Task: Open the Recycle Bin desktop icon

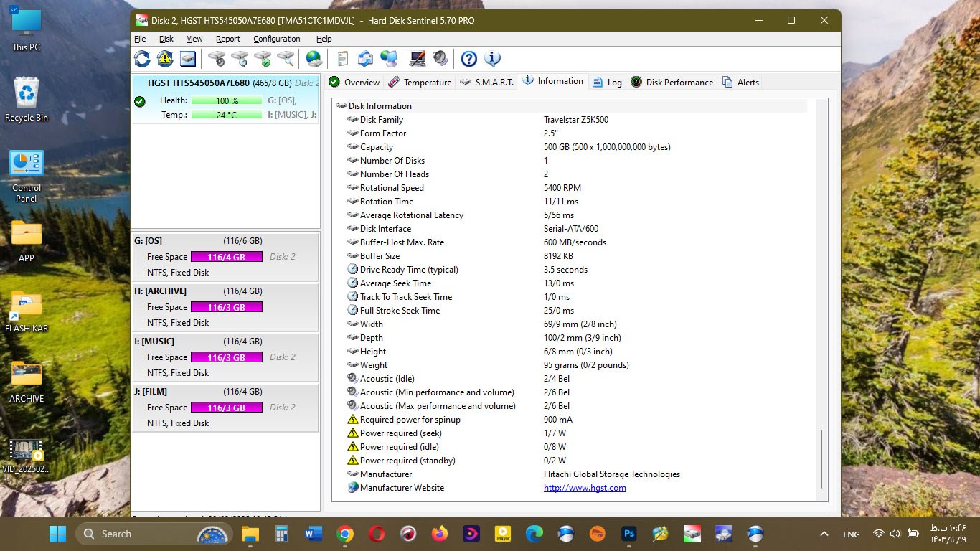Action: coord(27,100)
